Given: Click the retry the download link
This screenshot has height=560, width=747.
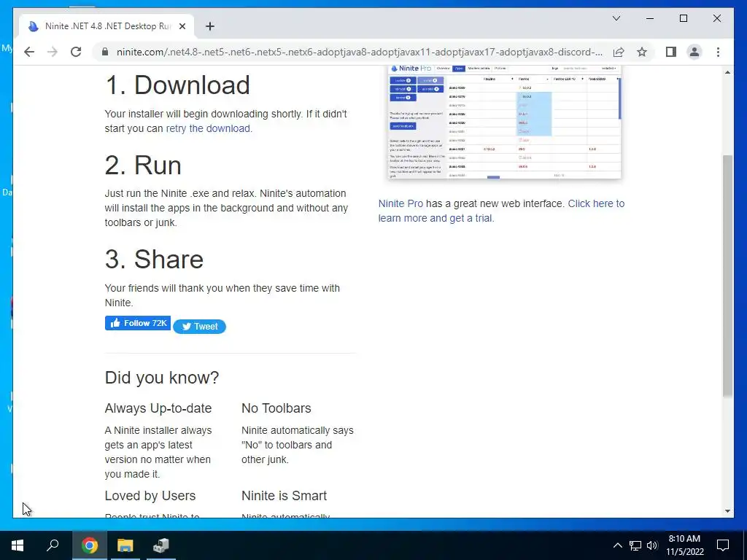Looking at the screenshot, I should pos(208,128).
